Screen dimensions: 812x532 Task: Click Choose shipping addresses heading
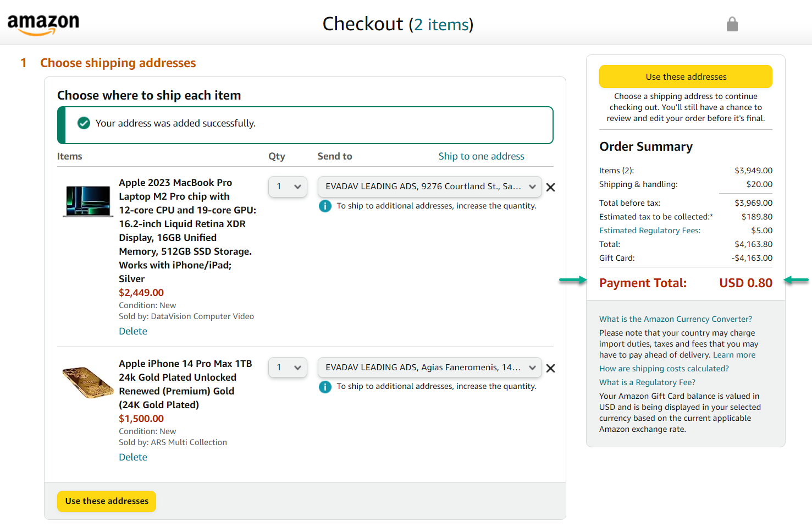(118, 63)
